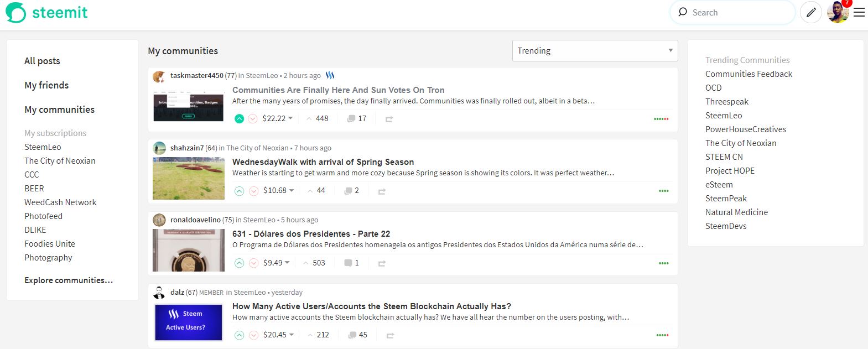868x349 pixels.
Task: Open the SteemDevs trending community
Action: pos(726,226)
